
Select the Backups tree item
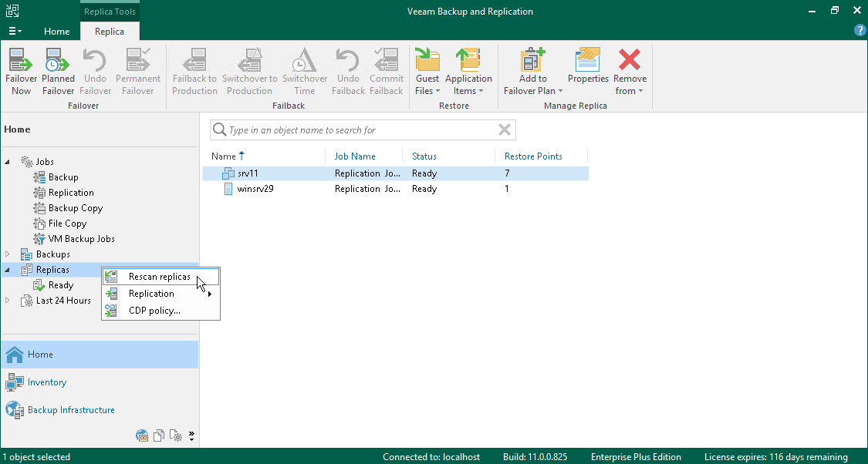point(52,254)
